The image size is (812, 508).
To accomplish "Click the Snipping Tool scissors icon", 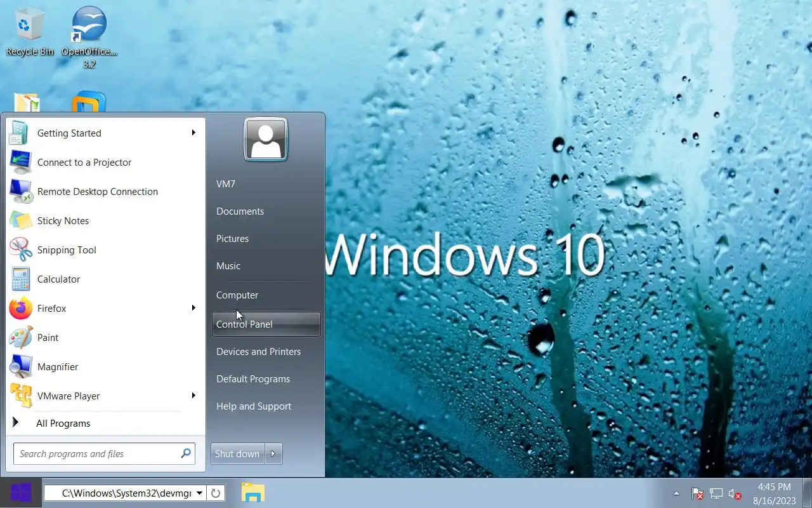I will [x=20, y=250].
